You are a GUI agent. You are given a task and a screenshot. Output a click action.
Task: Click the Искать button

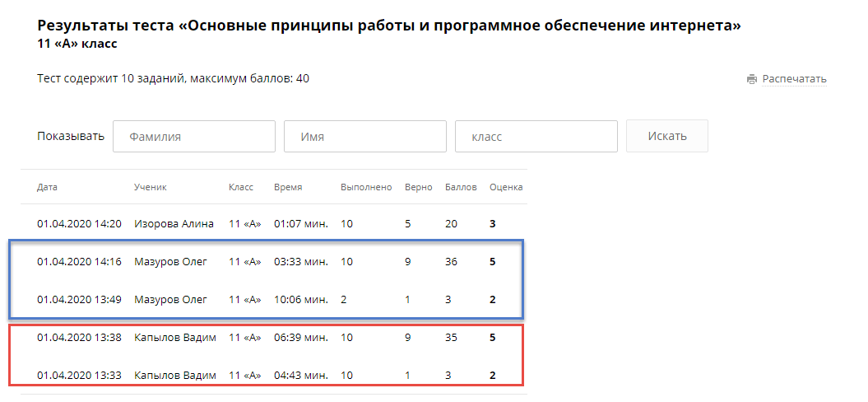667,136
